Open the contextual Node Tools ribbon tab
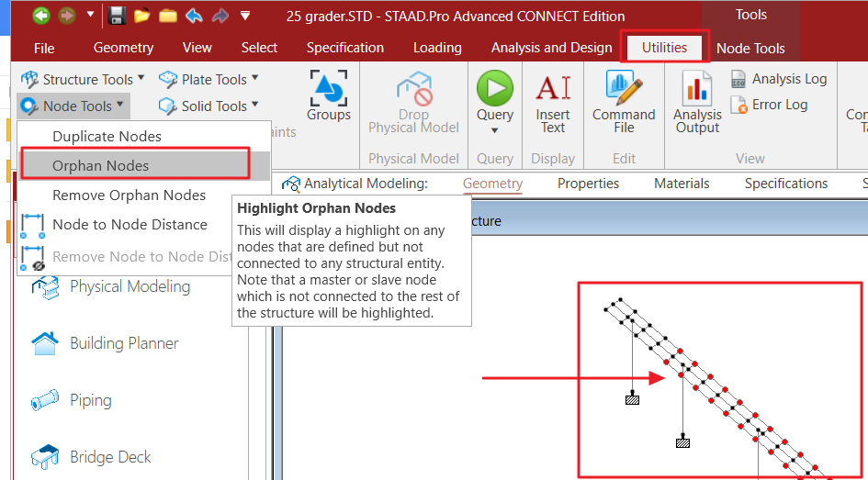Viewport: 868px width, 480px height. coord(750,48)
